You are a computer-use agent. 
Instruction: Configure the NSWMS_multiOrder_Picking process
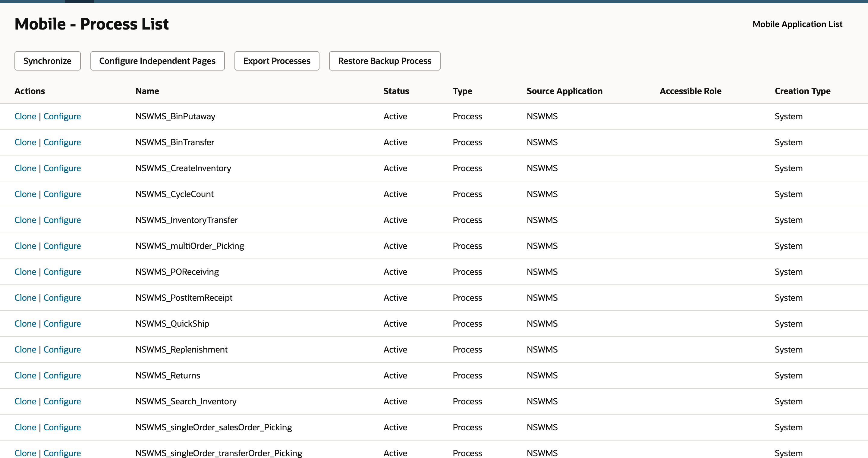coord(62,246)
